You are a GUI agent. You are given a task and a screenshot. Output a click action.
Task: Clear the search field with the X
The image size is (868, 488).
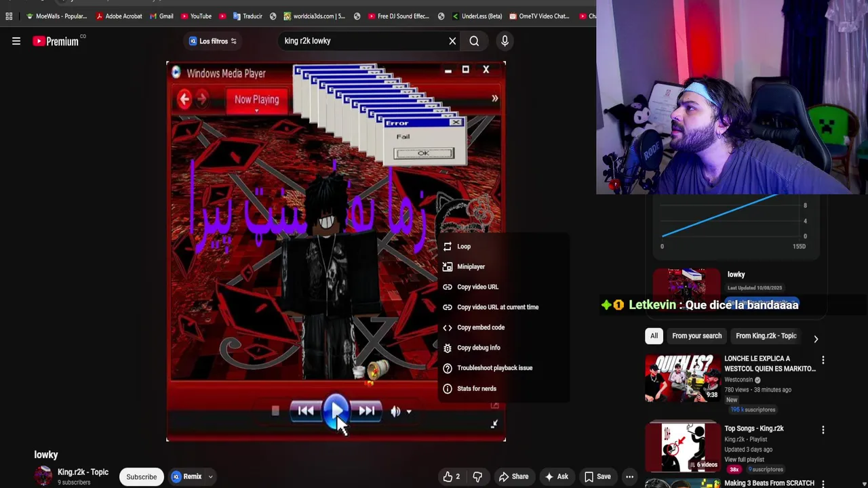[452, 41]
